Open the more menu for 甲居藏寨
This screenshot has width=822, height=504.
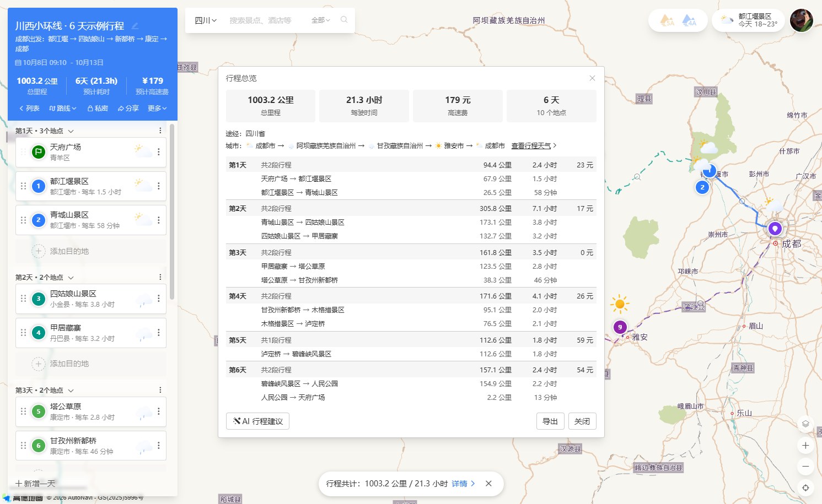159,333
